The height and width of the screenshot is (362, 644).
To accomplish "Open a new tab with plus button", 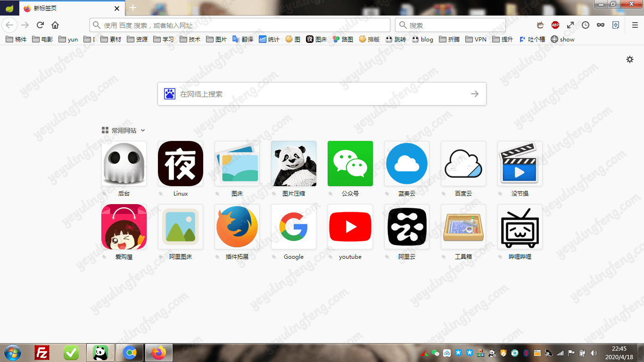I will [133, 8].
